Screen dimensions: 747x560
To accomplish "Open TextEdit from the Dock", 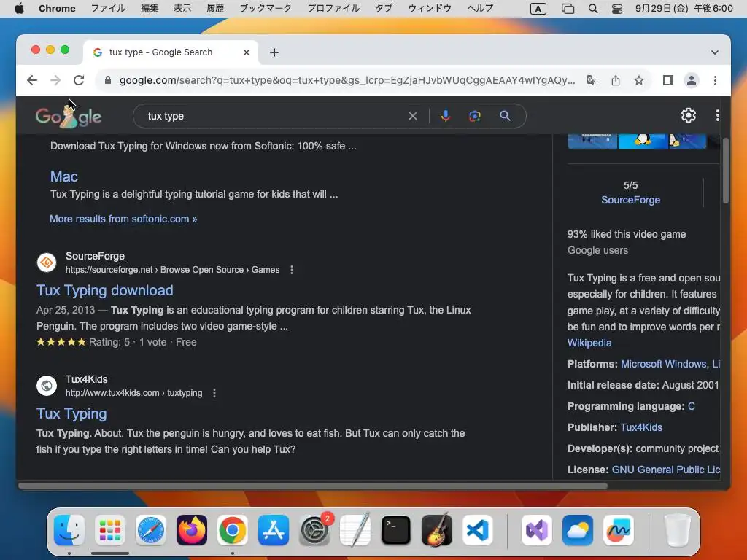I will [355, 530].
